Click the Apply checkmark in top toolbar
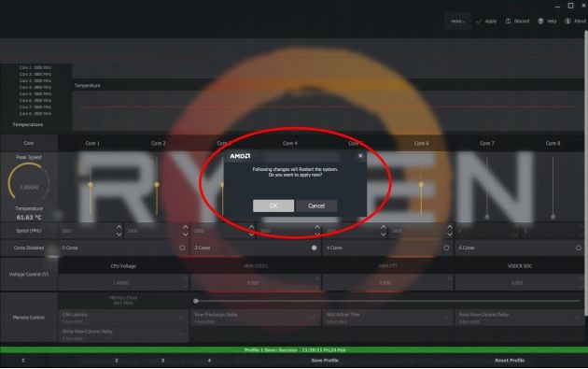Image resolution: width=588 pixels, height=369 pixels. pyautogui.click(x=479, y=21)
